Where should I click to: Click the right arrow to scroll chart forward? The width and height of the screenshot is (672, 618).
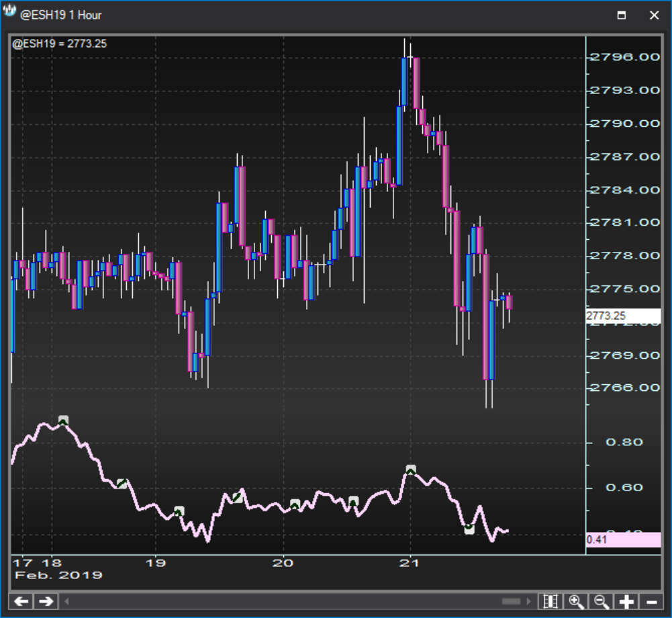pyautogui.click(x=46, y=601)
